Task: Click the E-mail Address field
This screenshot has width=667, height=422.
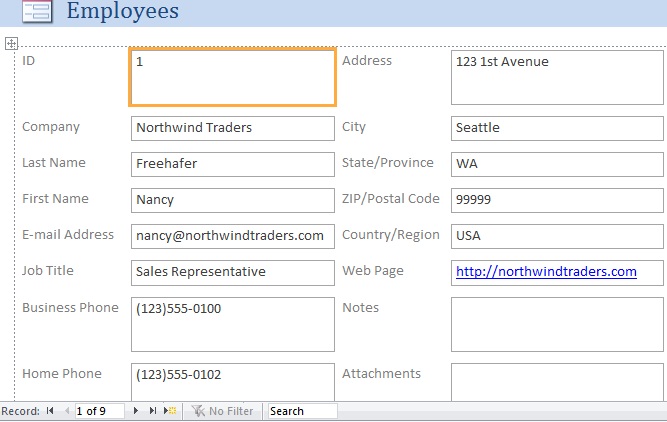Action: (x=233, y=236)
